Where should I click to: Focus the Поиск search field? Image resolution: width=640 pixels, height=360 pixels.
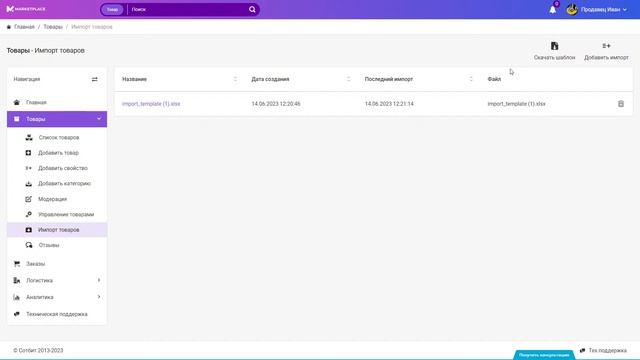188,9
